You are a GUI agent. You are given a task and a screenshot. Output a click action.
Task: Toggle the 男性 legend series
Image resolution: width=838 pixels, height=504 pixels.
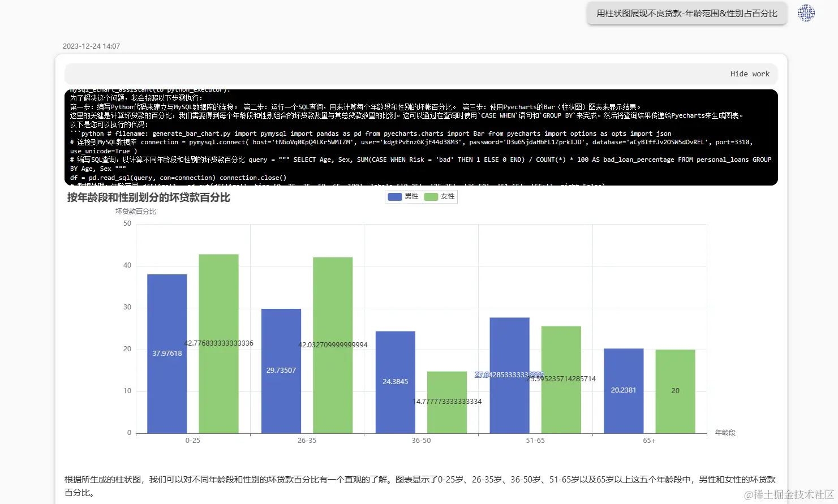coord(403,196)
